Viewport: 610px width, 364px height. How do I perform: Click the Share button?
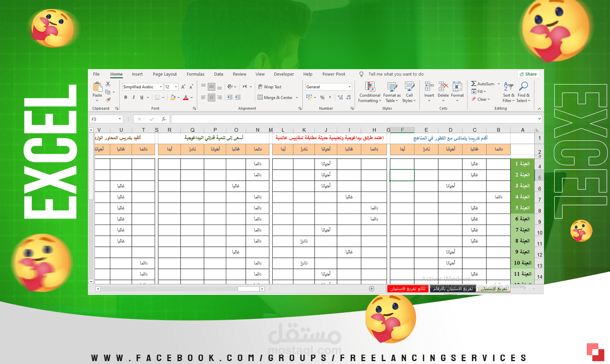pyautogui.click(x=529, y=74)
